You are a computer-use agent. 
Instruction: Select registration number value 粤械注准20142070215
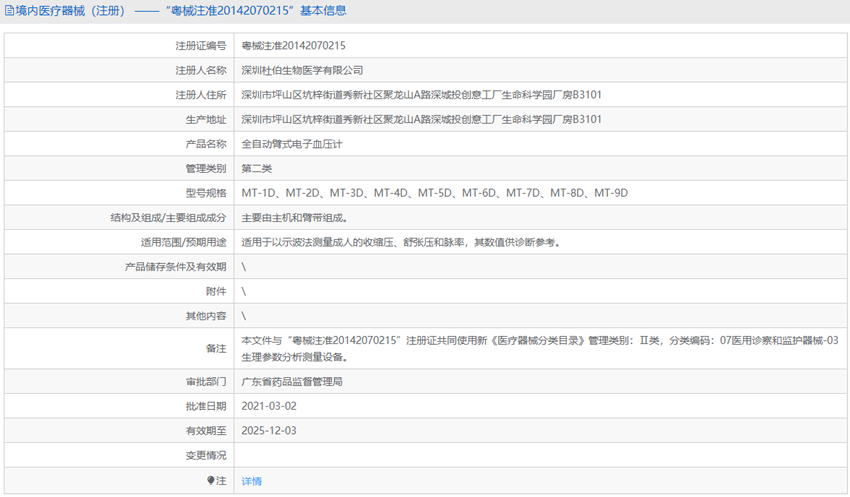click(x=293, y=46)
